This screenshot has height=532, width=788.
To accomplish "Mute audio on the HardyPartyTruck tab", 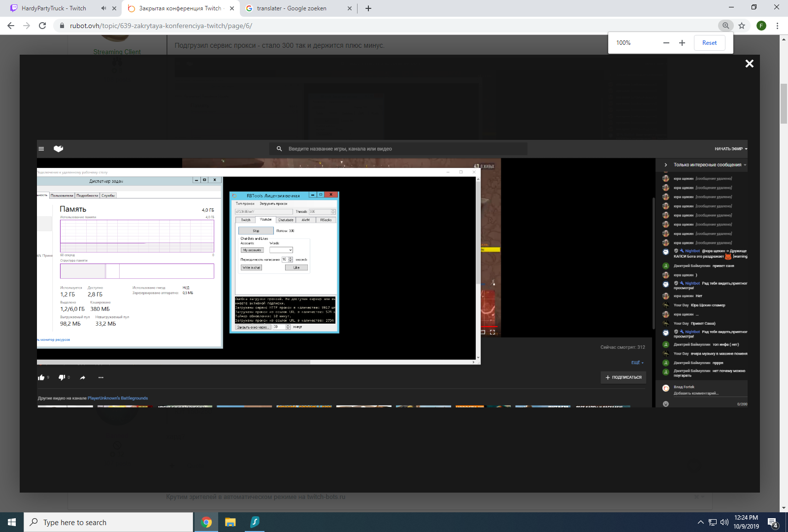I will (x=103, y=8).
